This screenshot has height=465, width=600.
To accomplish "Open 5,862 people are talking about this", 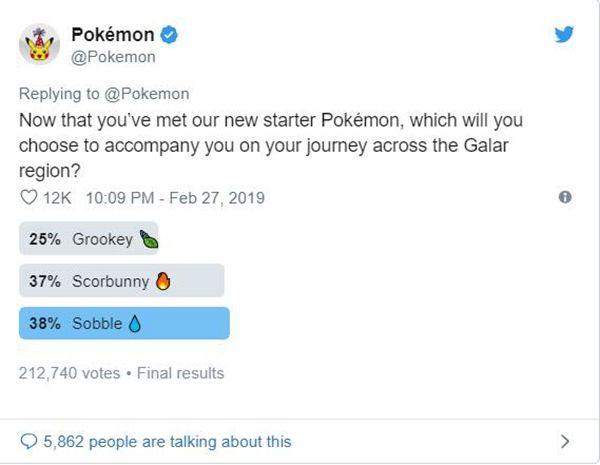I will pos(167,442).
